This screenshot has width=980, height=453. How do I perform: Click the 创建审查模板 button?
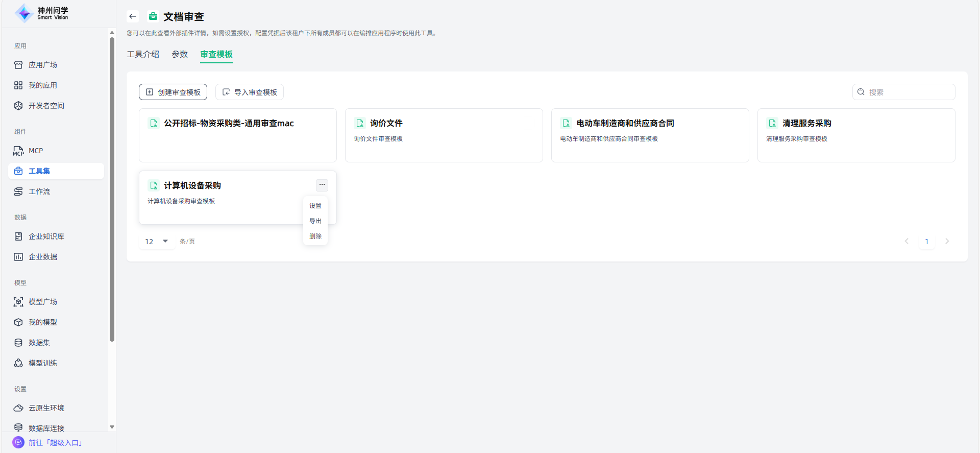(173, 92)
